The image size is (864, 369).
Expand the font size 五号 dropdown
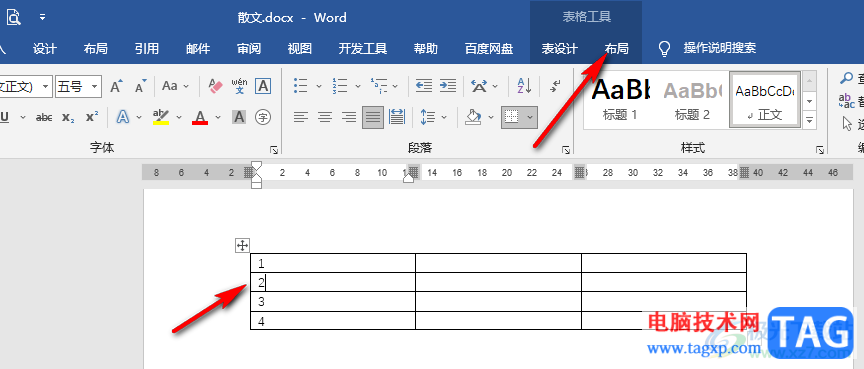95,86
